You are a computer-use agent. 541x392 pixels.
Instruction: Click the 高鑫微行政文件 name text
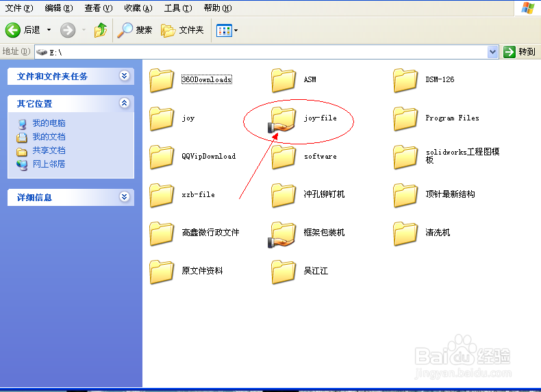click(210, 233)
